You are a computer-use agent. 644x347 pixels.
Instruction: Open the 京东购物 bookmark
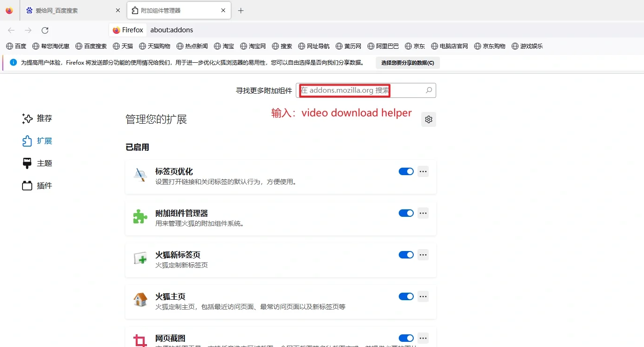tap(490, 46)
